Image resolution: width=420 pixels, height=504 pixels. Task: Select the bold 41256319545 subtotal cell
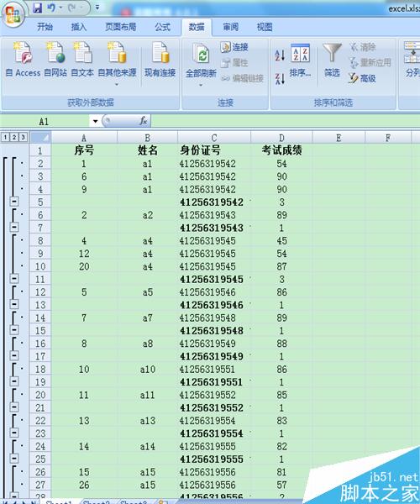pos(214,280)
